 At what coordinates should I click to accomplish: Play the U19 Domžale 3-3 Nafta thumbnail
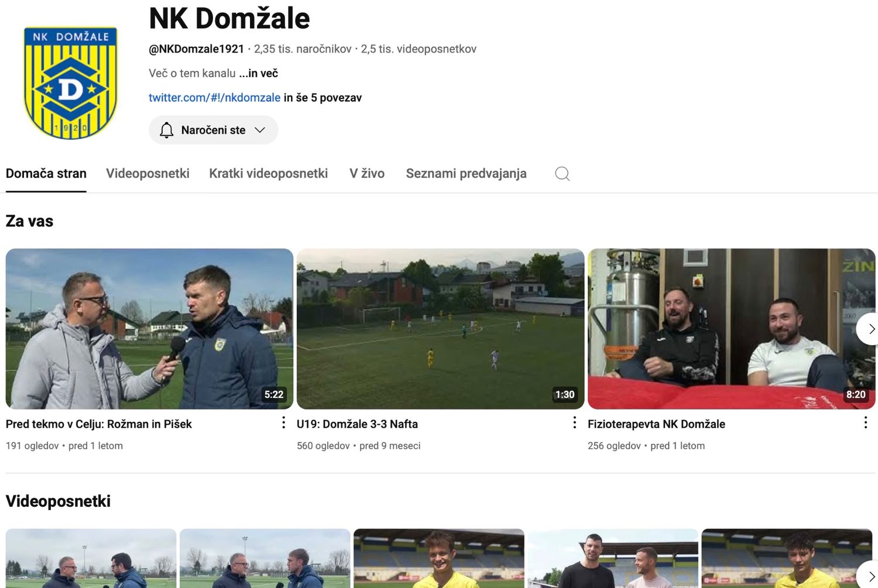click(440, 329)
